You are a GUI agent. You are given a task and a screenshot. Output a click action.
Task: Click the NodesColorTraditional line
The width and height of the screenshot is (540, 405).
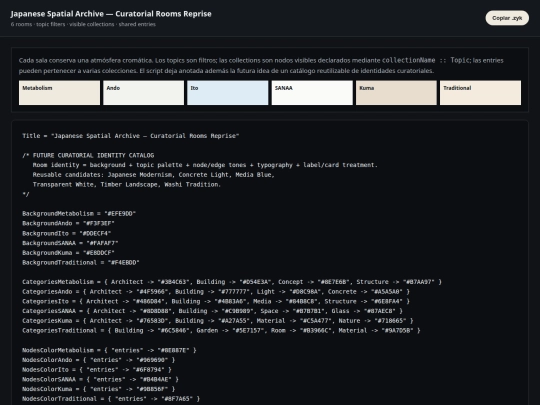[111, 399]
